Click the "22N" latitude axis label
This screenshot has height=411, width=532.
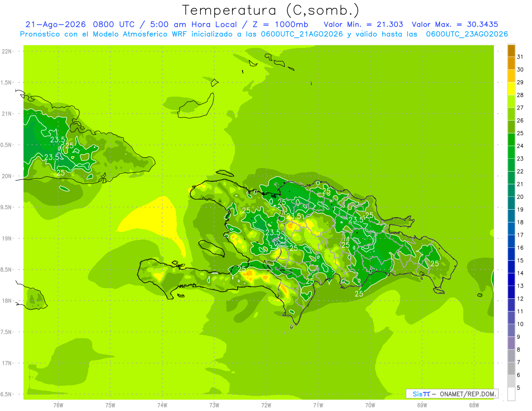7,51
